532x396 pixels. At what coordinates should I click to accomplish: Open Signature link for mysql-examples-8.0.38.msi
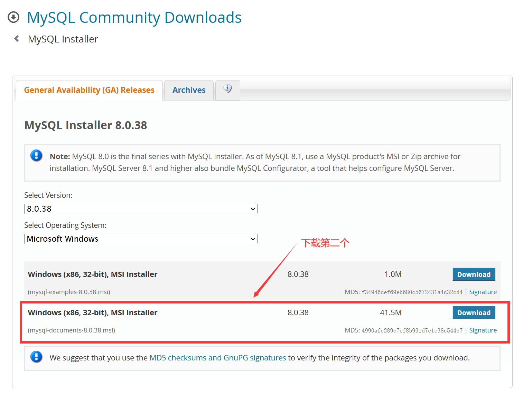tap(483, 292)
